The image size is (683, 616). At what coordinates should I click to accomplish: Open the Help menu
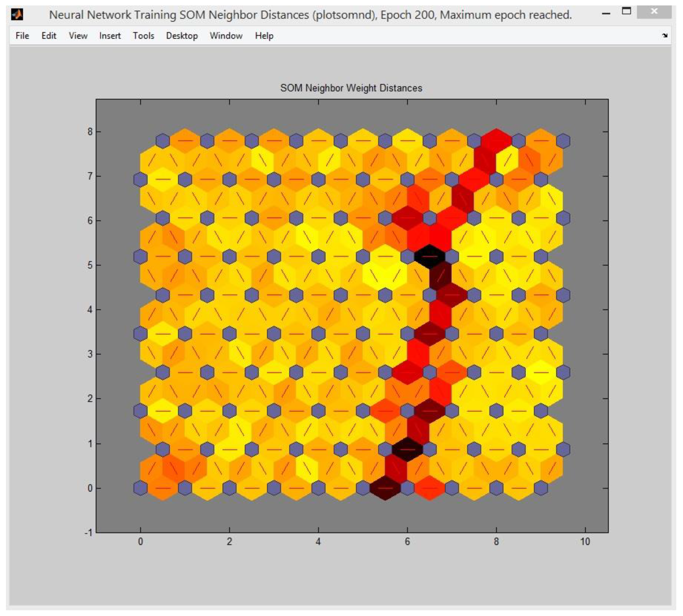point(264,36)
